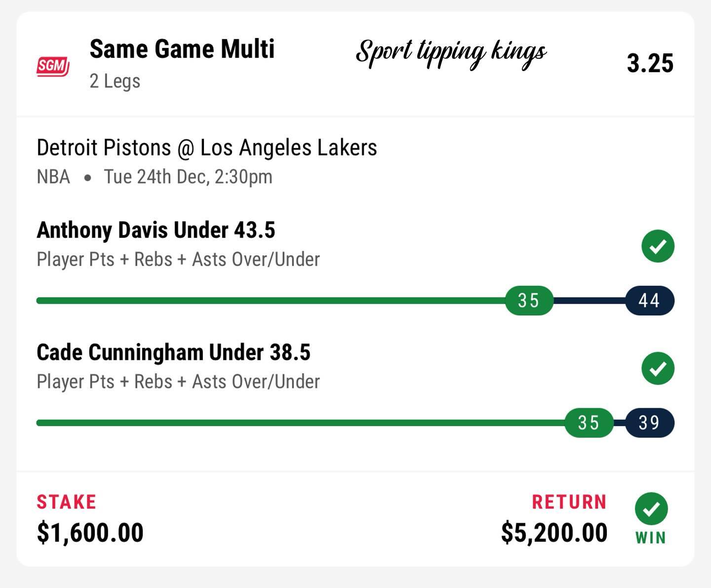This screenshot has width=711, height=588.
Task: Click the 3.25 odds value
Action: pyautogui.click(x=650, y=64)
